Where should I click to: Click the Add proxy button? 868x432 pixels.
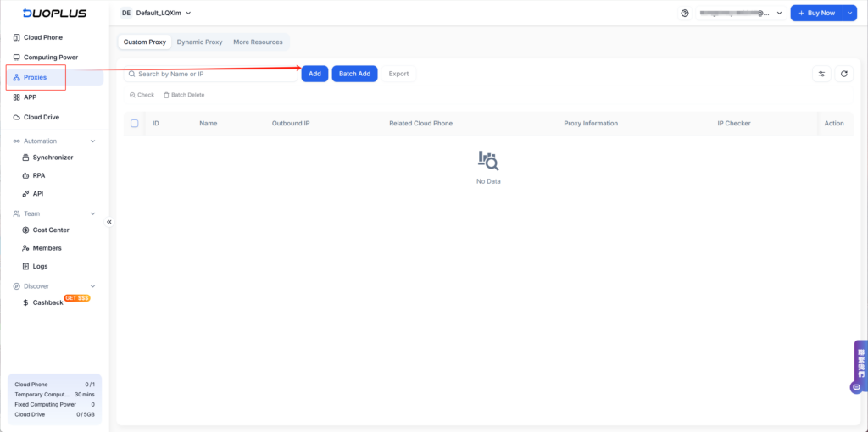315,74
